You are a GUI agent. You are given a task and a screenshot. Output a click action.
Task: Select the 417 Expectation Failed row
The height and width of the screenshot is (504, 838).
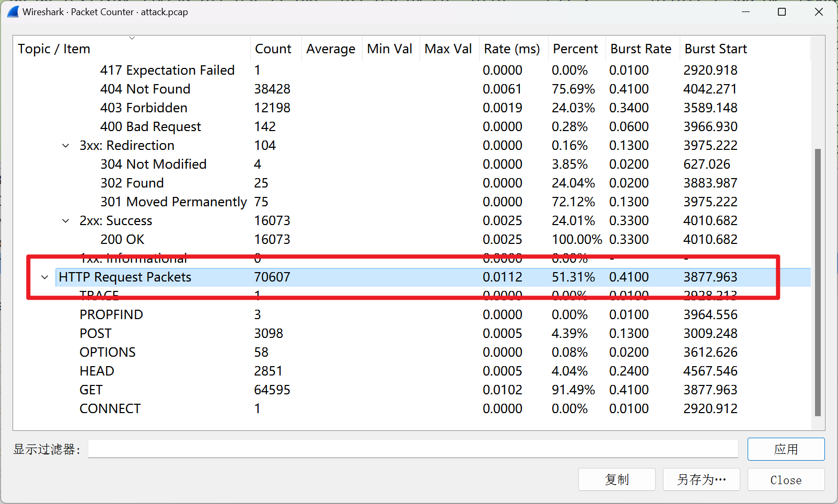(x=412, y=71)
